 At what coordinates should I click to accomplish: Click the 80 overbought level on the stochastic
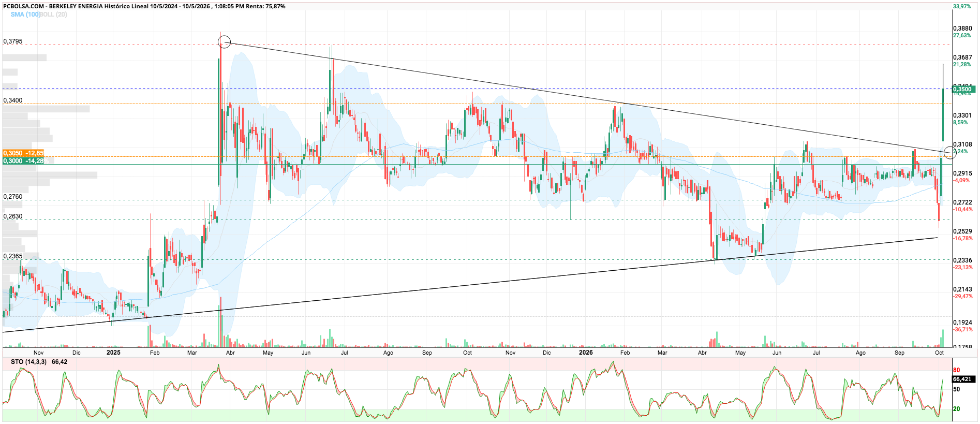tap(957, 370)
